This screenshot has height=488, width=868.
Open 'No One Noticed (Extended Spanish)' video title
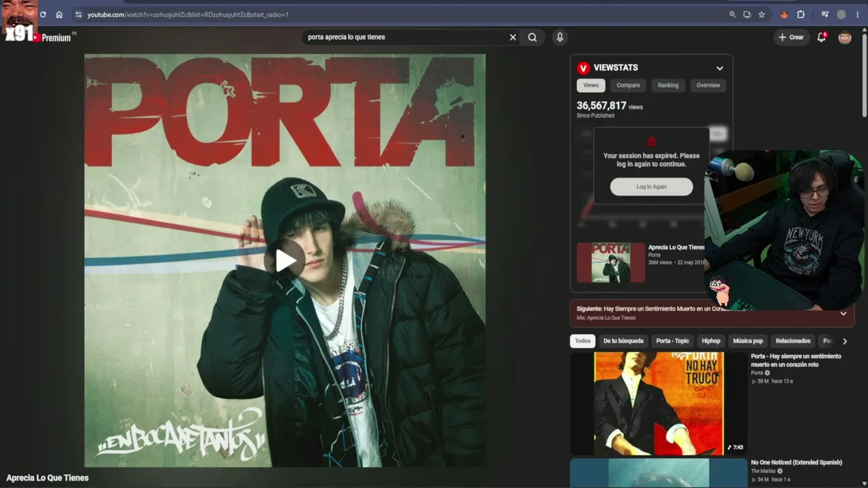pos(796,462)
